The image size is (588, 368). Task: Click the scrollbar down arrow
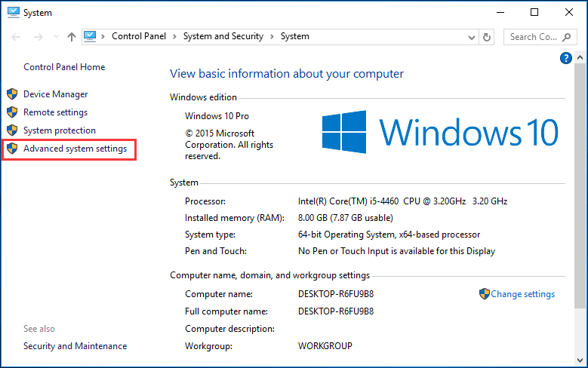[580, 361]
